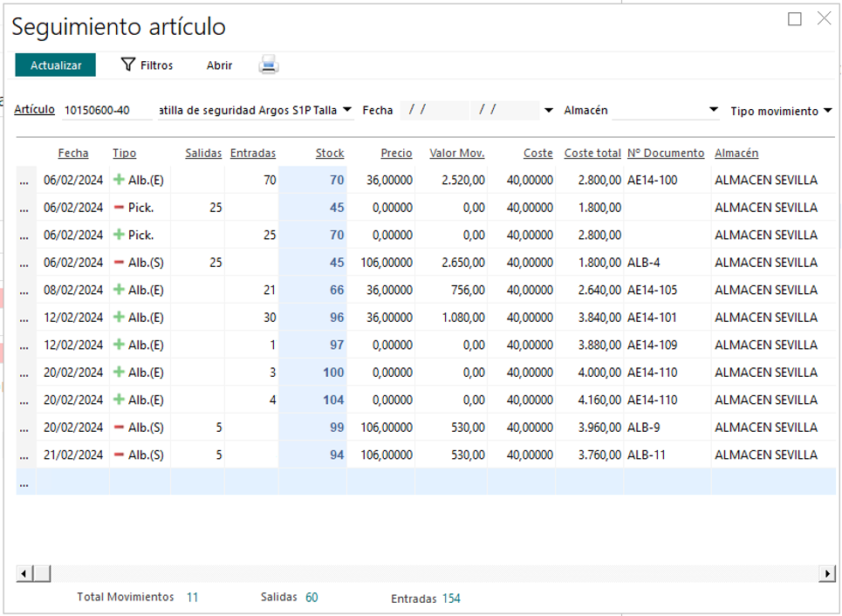This screenshot has width=842, height=616.
Task: Click the green plus icon for AE14-100 row
Action: pyautogui.click(x=120, y=180)
